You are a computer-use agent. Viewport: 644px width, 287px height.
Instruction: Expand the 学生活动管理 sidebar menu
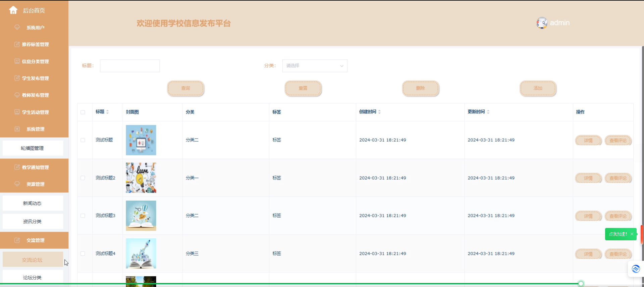click(34, 112)
